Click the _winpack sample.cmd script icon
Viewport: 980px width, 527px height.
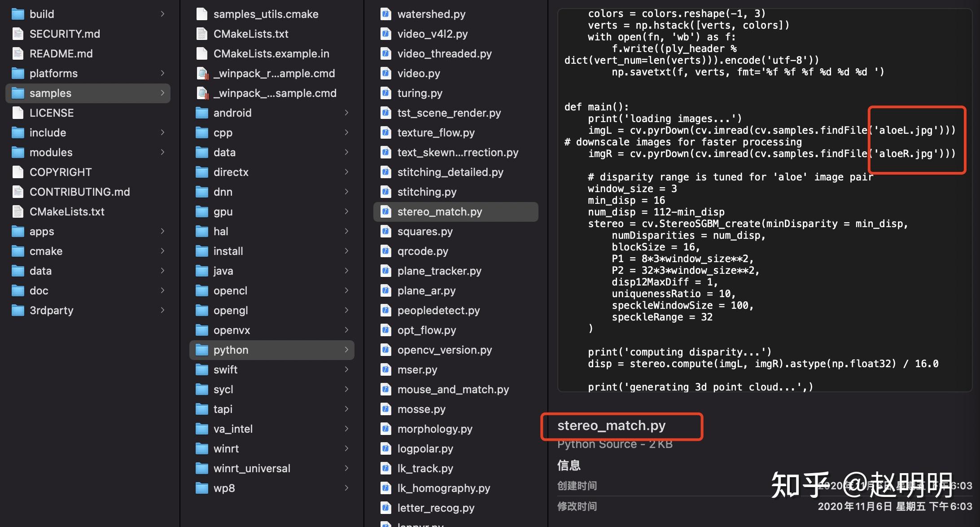click(x=202, y=93)
